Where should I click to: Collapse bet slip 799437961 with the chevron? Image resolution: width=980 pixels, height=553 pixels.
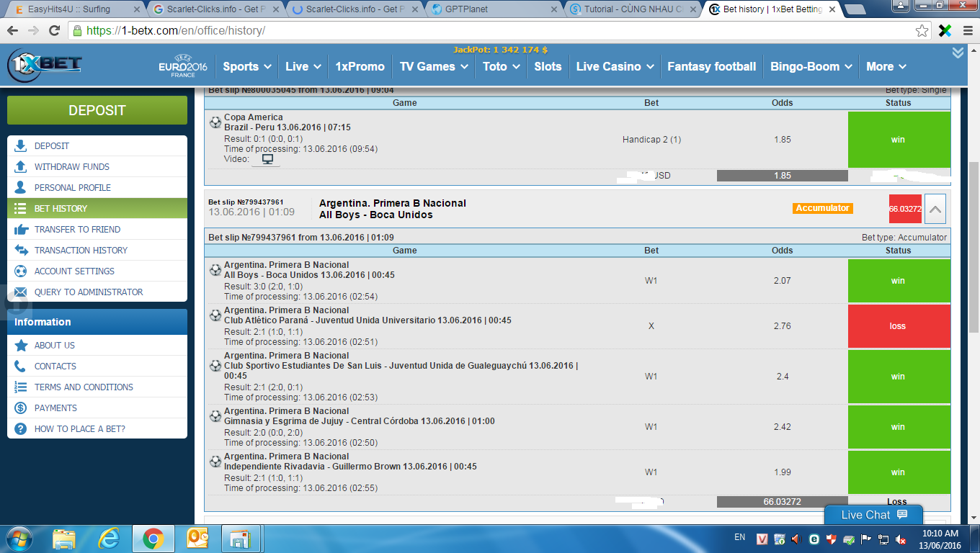click(x=935, y=209)
